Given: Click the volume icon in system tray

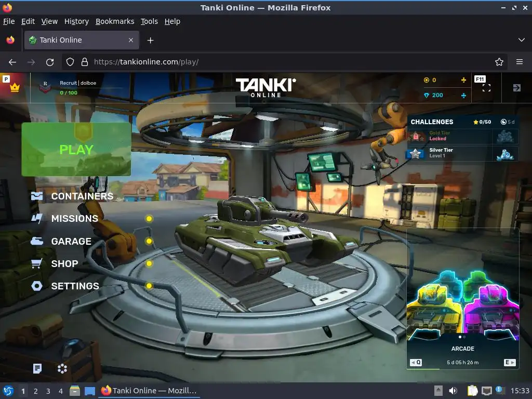Looking at the screenshot, I should [453, 391].
